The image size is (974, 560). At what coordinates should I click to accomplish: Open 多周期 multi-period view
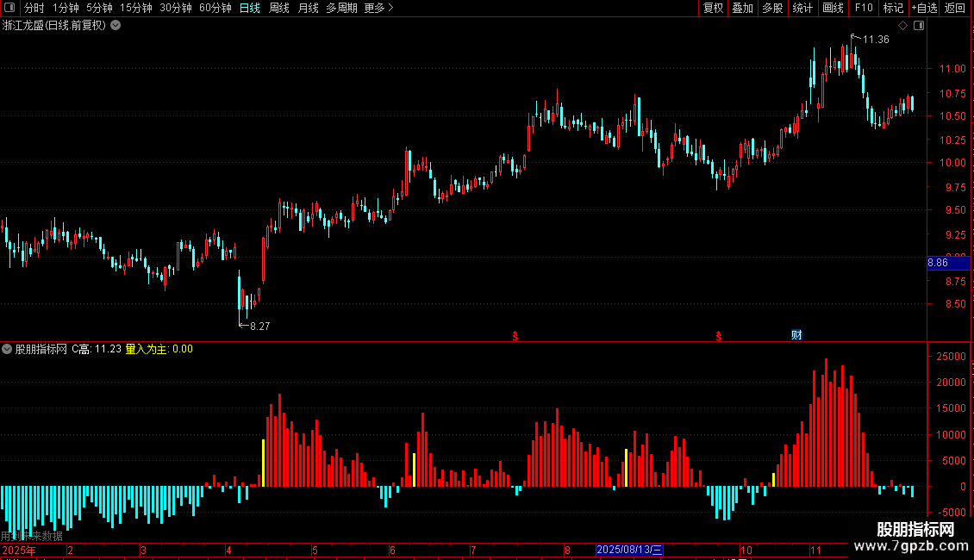pyautogui.click(x=341, y=8)
